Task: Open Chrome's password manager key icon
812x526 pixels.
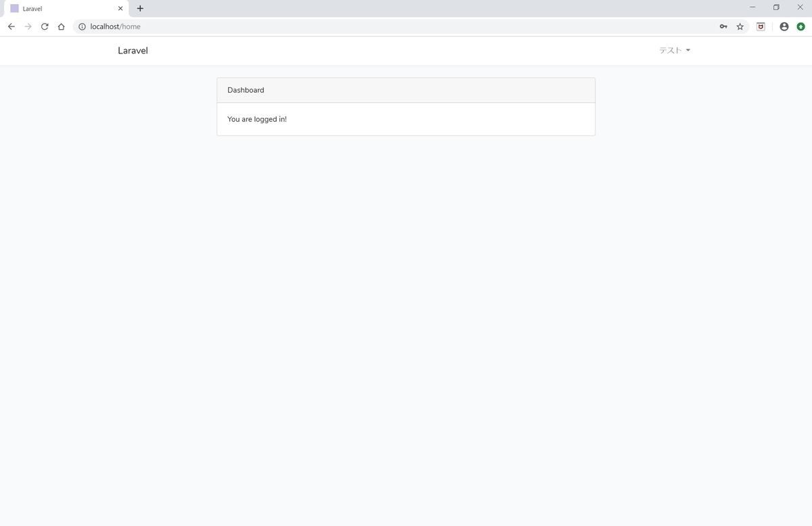Action: [723, 26]
